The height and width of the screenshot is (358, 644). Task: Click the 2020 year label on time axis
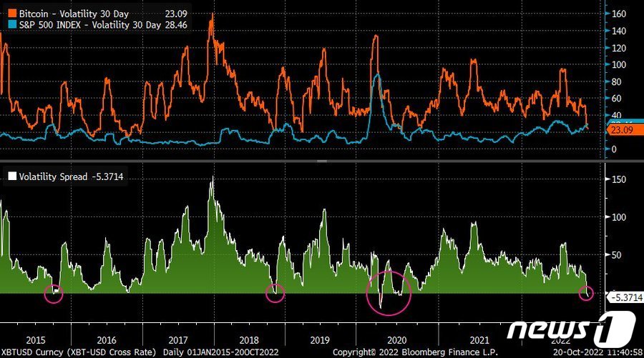[397, 340]
